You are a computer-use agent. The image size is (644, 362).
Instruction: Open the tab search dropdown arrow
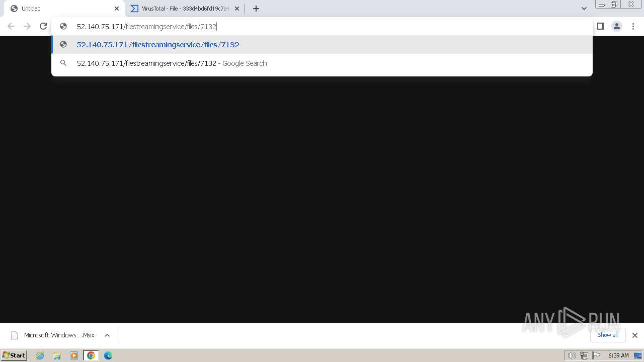point(584,9)
